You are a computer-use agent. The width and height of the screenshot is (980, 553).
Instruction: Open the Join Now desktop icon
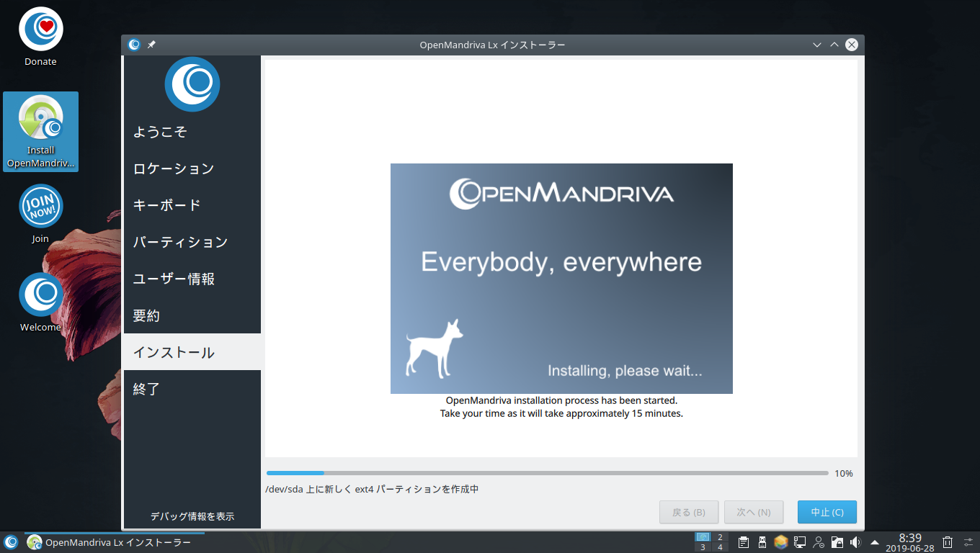pos(40,214)
